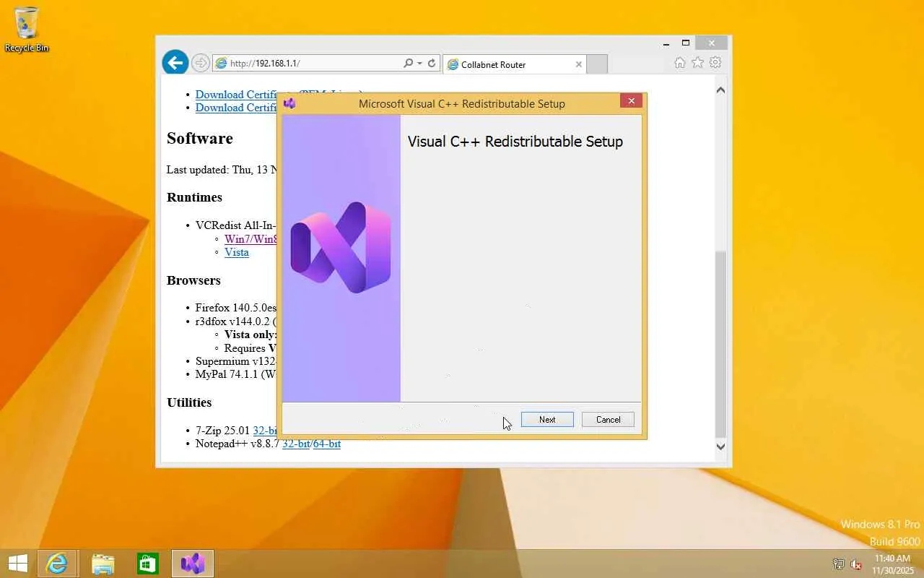Refresh the Collabnet Router page

(432, 64)
